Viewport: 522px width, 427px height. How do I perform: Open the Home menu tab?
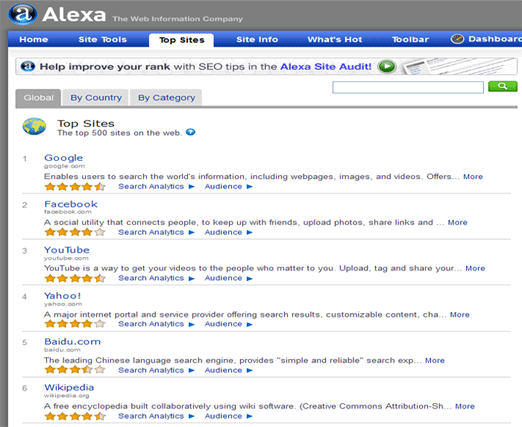click(34, 39)
